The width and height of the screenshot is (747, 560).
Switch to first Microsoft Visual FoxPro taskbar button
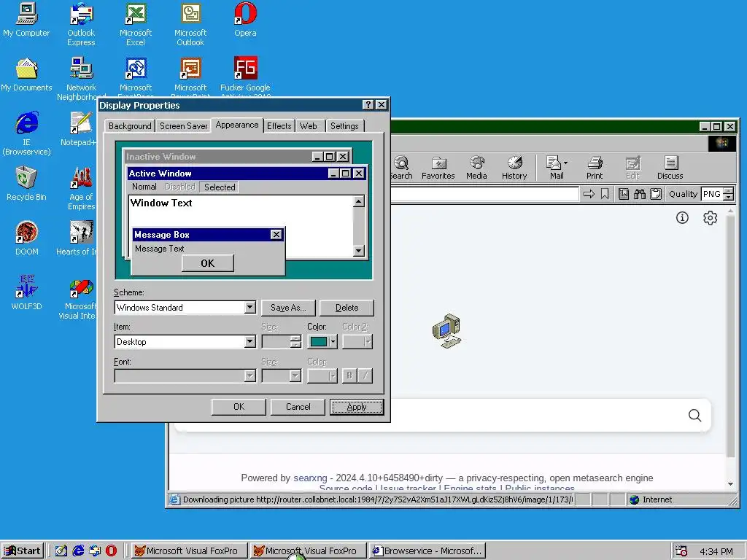190,551
